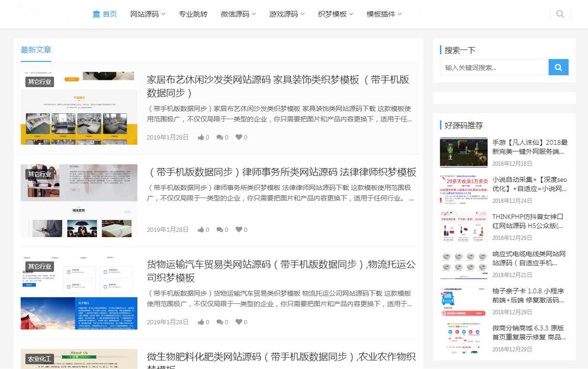This screenshot has width=588, height=369.
Task: Open the 凡人诛仙 game thumbnail in recommendations
Action: (x=464, y=153)
